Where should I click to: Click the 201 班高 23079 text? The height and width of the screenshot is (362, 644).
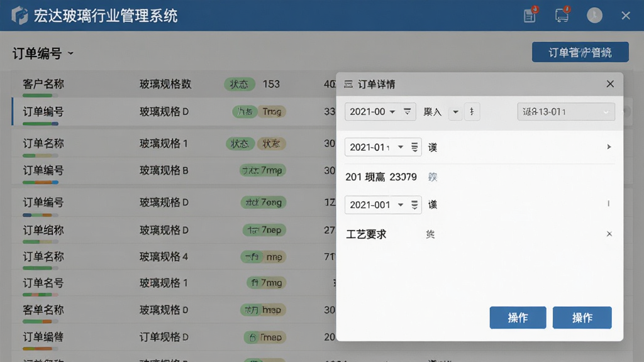[x=380, y=177]
